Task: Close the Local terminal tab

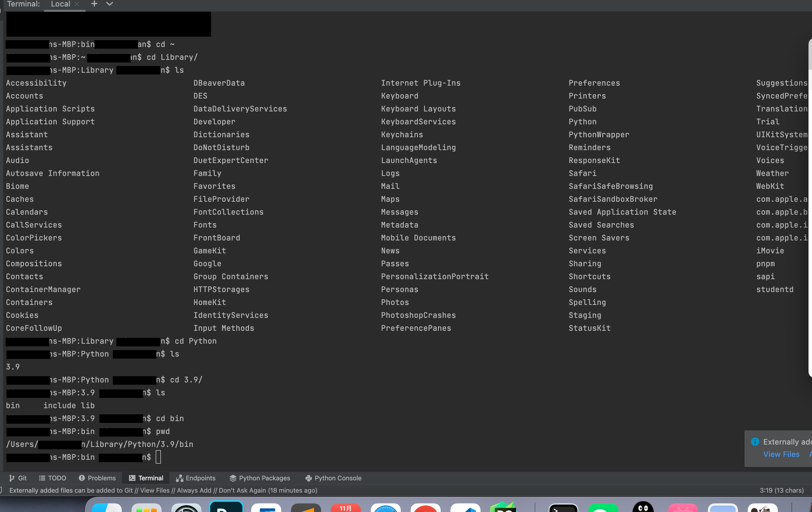Action: pyautogui.click(x=77, y=4)
